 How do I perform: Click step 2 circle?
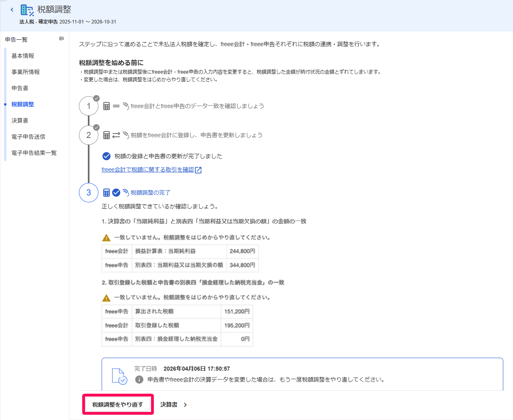click(x=89, y=135)
